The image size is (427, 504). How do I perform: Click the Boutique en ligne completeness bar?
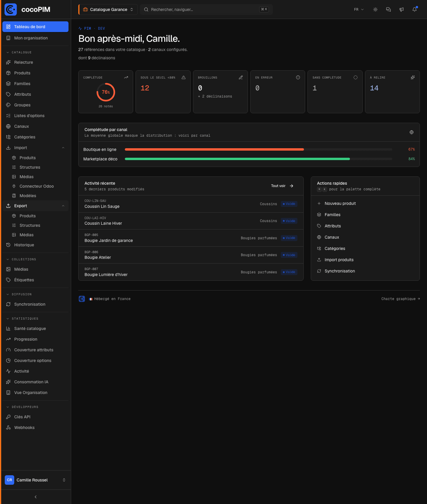click(x=259, y=149)
